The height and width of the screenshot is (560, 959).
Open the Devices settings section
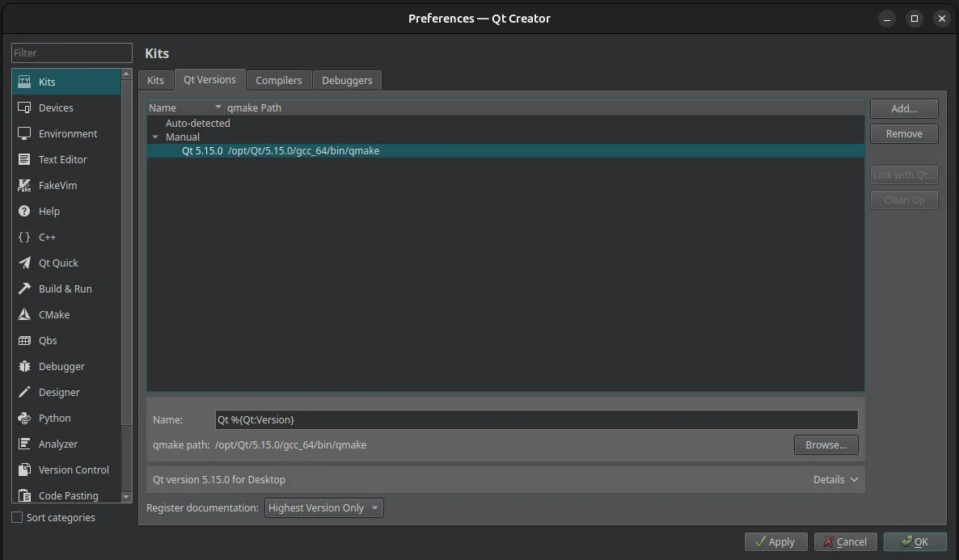(x=55, y=107)
